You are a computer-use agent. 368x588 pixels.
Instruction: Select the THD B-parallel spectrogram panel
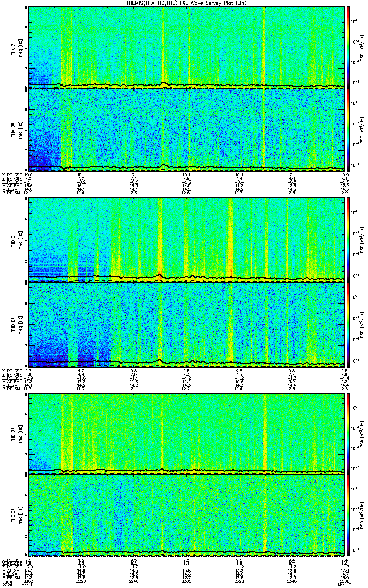(x=187, y=324)
